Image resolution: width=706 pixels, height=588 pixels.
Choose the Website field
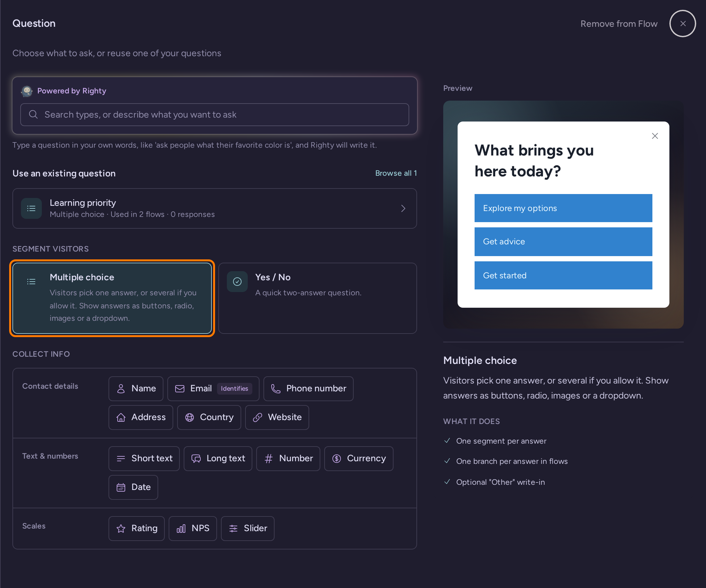[277, 417]
